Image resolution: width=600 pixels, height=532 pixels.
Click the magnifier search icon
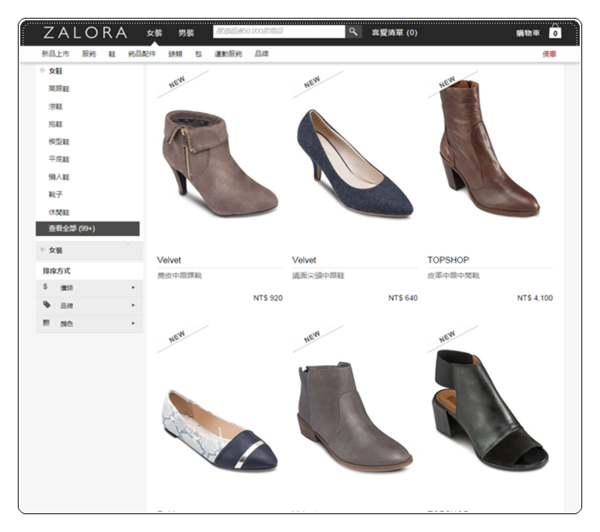click(354, 32)
